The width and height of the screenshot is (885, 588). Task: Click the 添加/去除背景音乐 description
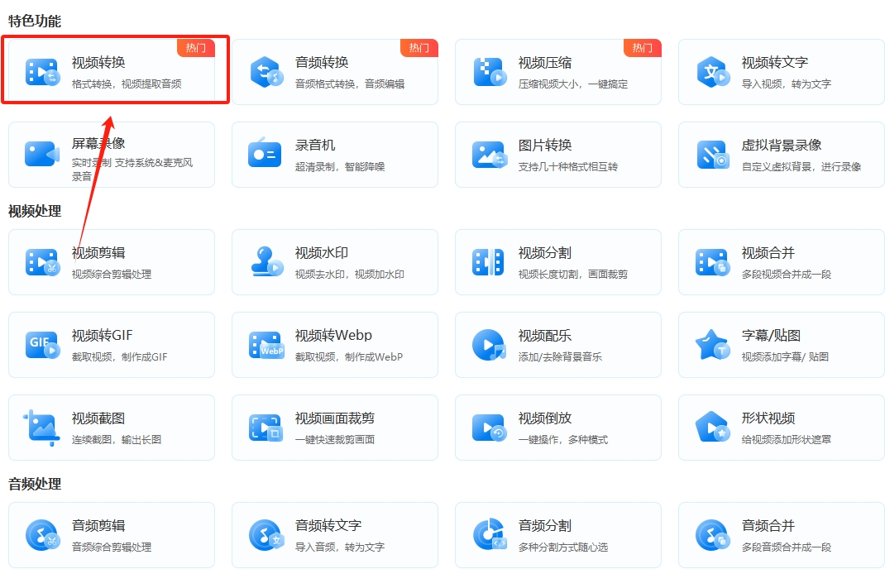pyautogui.click(x=560, y=356)
